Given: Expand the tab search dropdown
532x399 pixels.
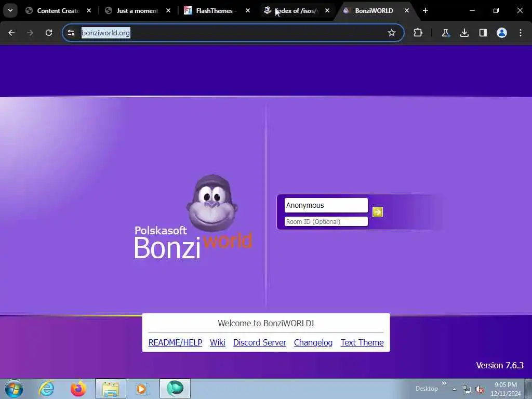Looking at the screenshot, I should (10, 10).
